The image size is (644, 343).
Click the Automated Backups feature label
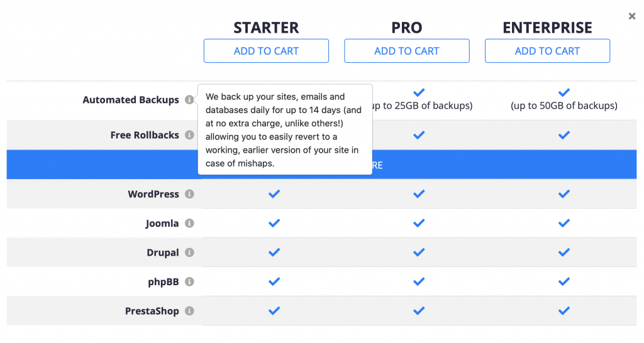click(x=131, y=100)
